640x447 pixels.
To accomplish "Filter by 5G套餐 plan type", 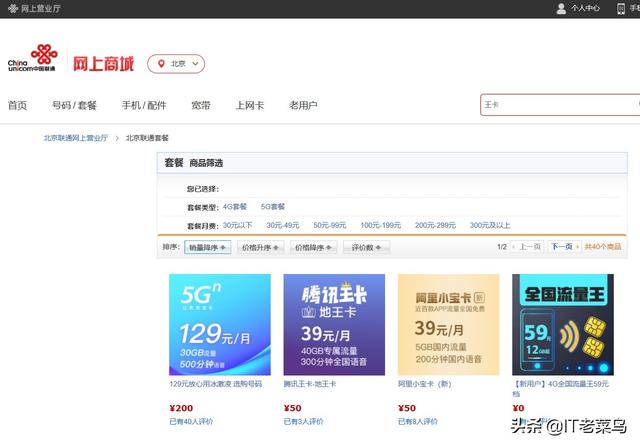I will tap(273, 206).
